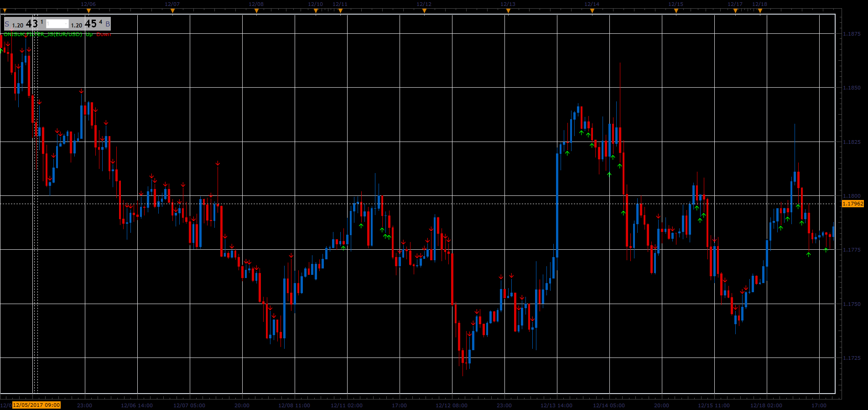Viewport: 868px width, 410px height.
Task: Click the Buy price 1.2045 button
Action: (x=90, y=24)
